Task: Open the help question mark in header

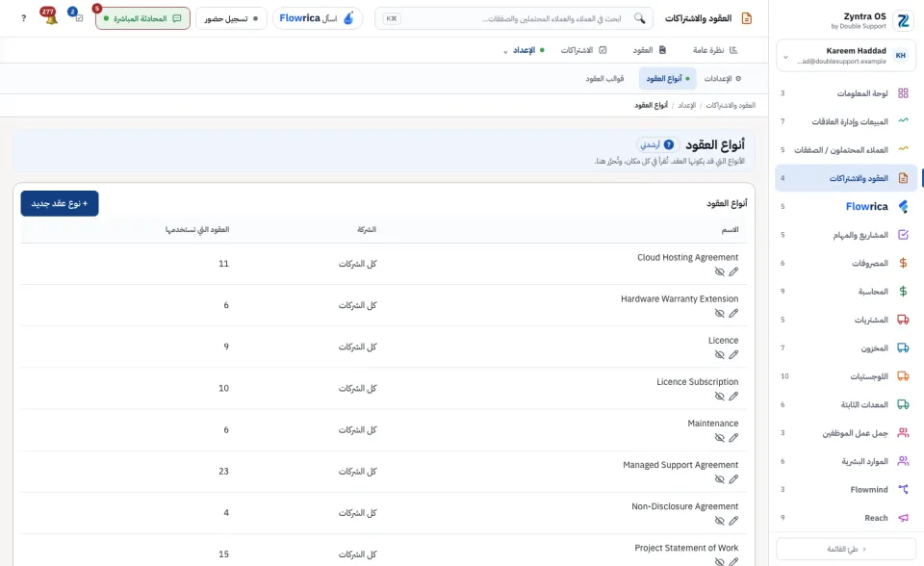Action: click(x=23, y=18)
